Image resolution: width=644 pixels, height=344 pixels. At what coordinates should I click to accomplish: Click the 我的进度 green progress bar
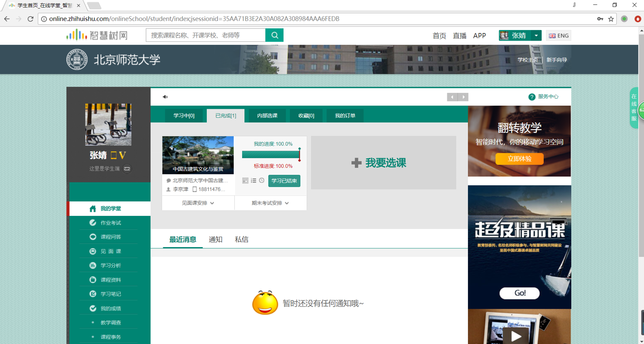click(270, 155)
